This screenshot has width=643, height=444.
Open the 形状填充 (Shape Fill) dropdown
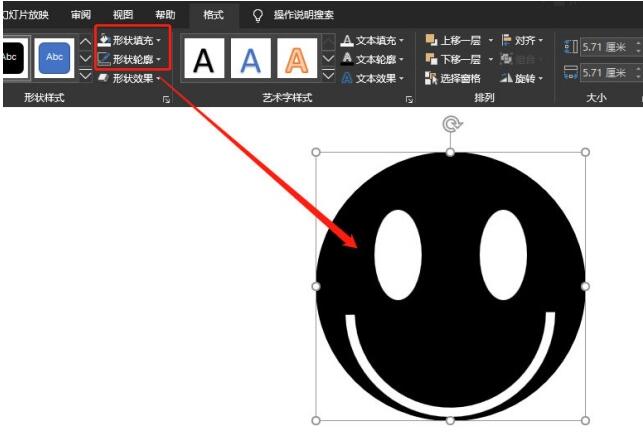pos(131,40)
